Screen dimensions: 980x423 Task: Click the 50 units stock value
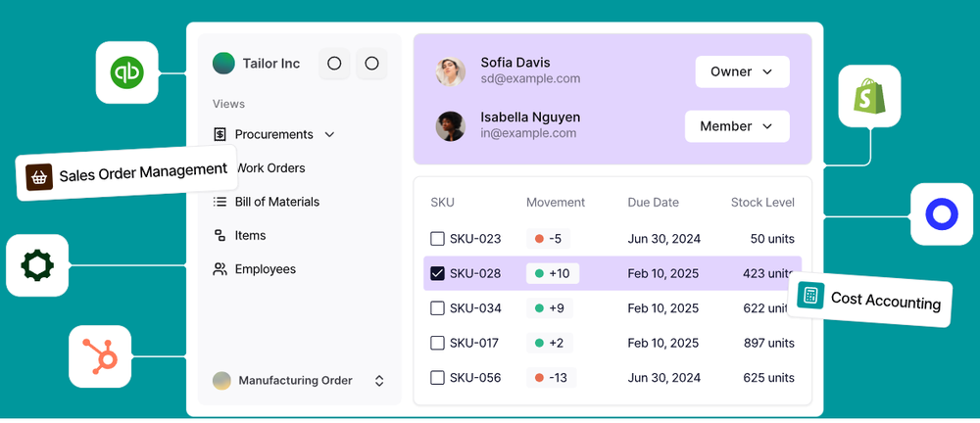pyautogui.click(x=772, y=239)
